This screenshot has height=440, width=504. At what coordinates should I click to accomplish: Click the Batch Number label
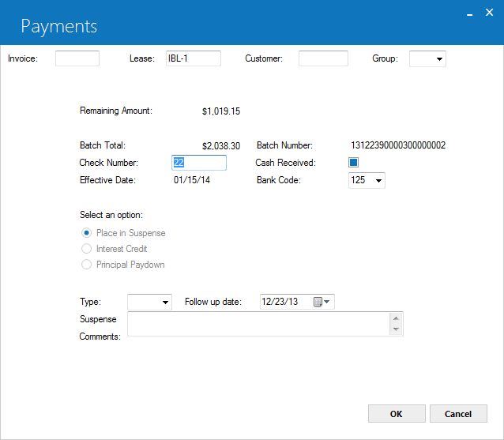(284, 145)
